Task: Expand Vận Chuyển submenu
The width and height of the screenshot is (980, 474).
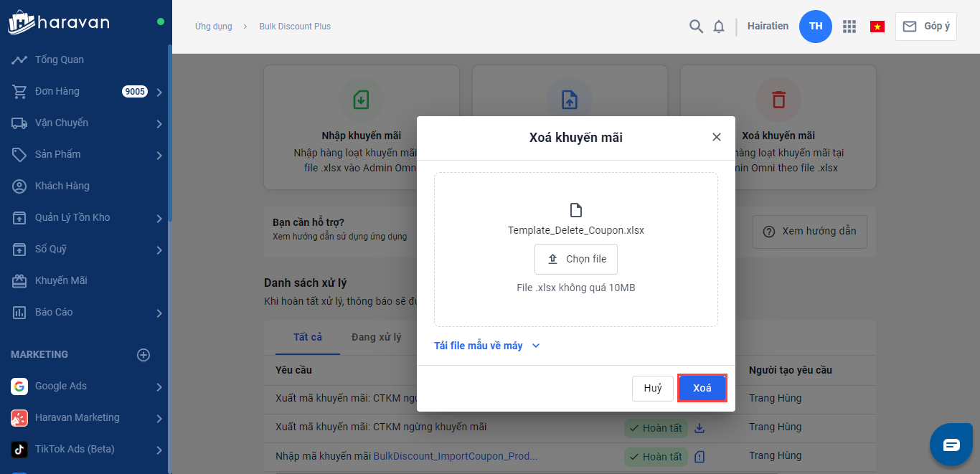Action: 159,123
